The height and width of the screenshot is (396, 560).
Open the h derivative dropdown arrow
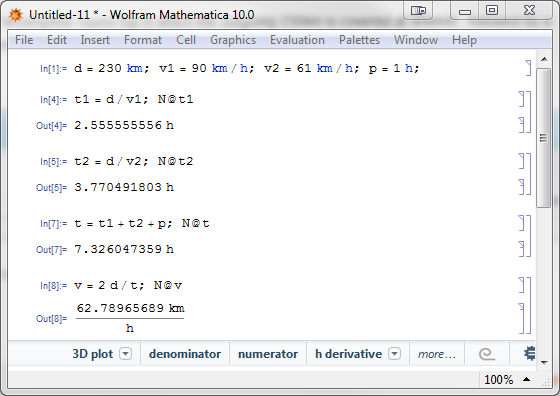394,354
